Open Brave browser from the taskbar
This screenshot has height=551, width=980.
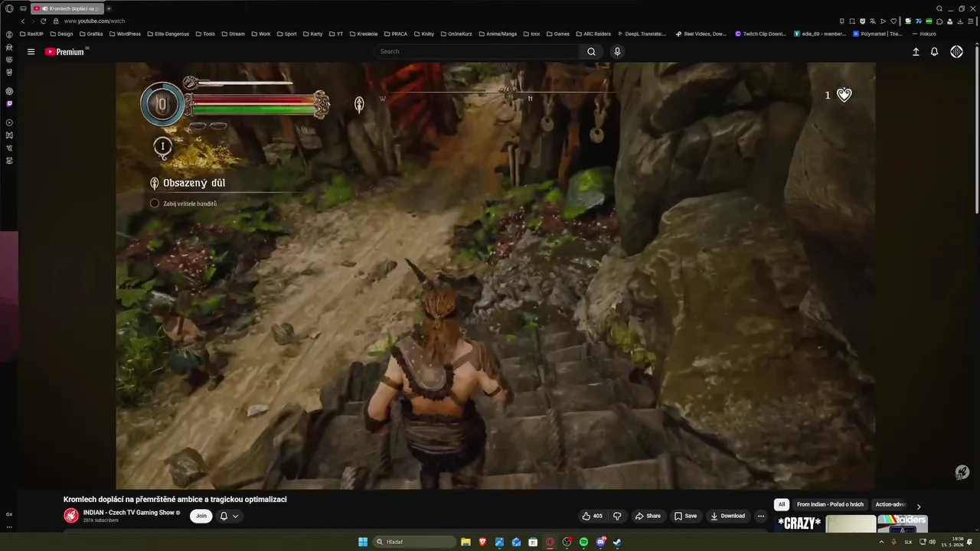[x=482, y=542]
